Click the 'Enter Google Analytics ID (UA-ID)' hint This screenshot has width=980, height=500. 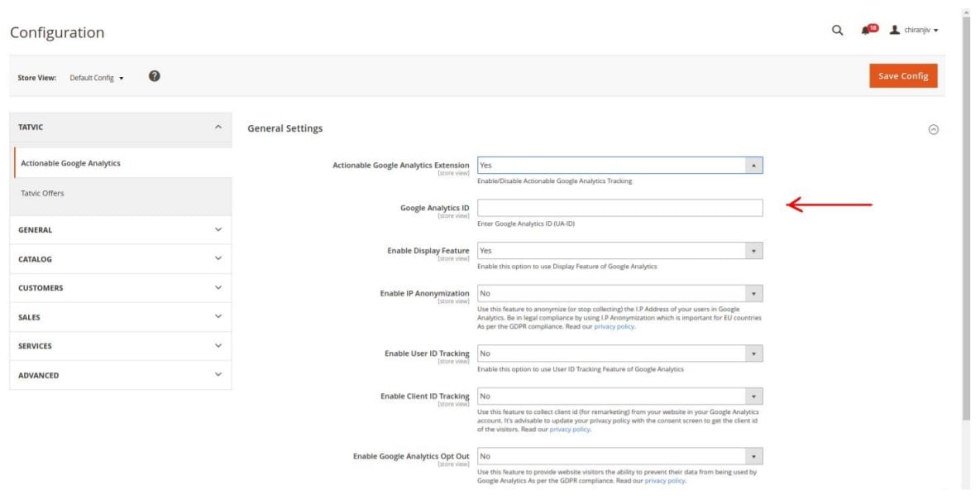526,224
